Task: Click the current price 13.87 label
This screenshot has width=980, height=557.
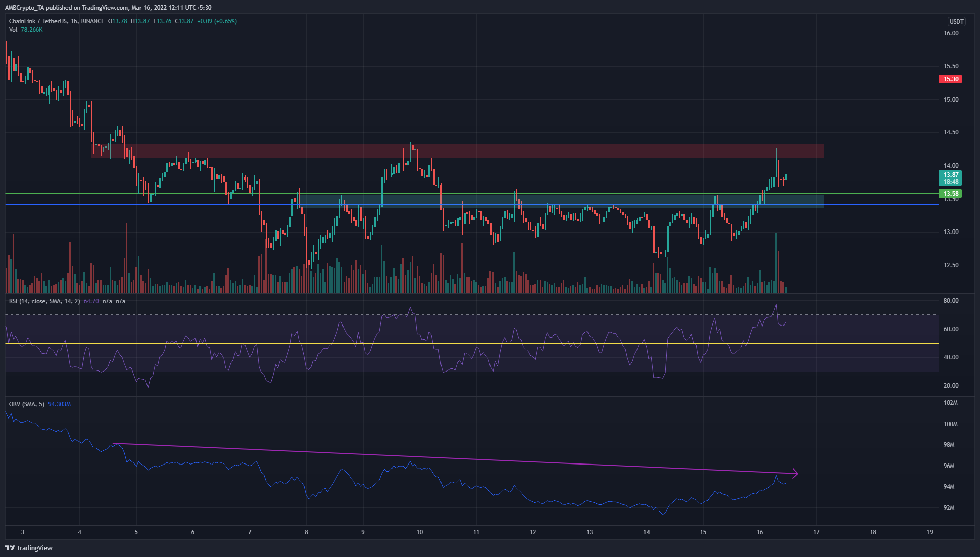Action: [x=950, y=175]
